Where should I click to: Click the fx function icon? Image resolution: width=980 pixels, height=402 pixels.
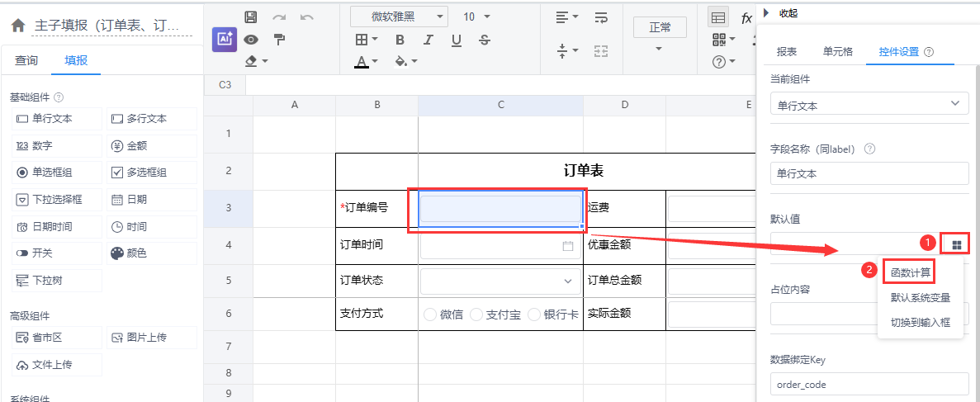tap(746, 17)
